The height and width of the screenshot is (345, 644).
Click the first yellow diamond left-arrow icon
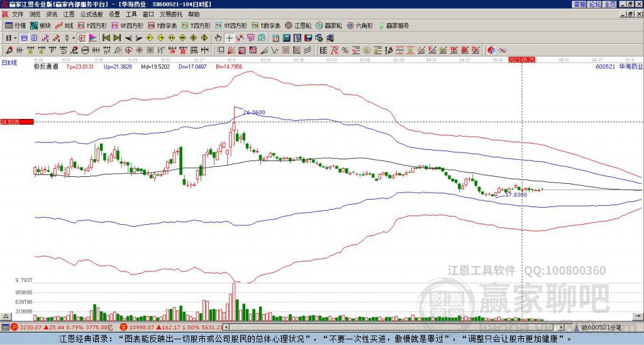150,38
